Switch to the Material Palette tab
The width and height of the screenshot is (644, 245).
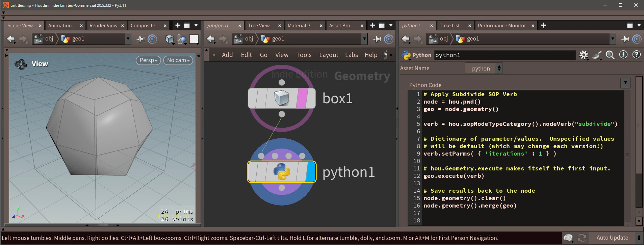(301, 26)
